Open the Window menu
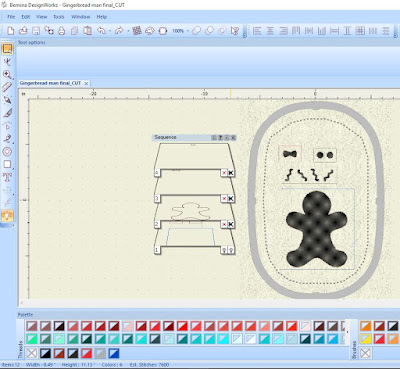The image size is (400, 369). pos(81,17)
